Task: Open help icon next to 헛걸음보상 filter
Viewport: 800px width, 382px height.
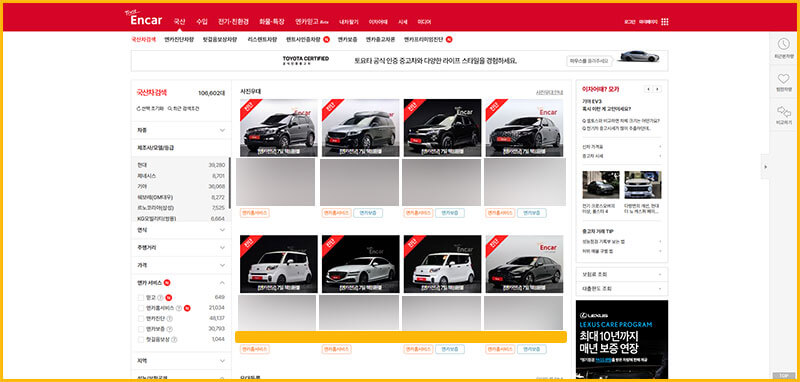Action: (x=174, y=339)
